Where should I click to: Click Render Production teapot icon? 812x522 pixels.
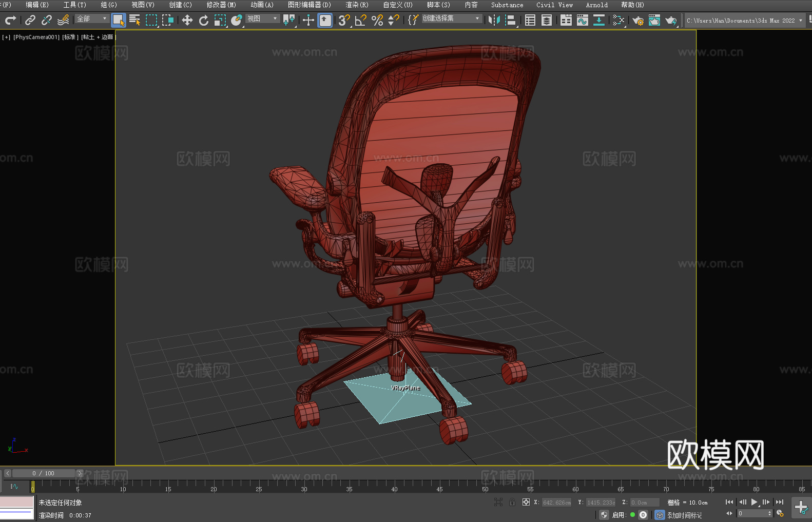[x=671, y=20]
